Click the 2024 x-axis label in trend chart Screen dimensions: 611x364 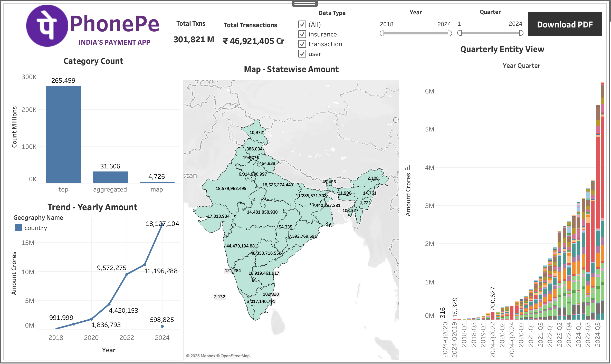click(162, 338)
